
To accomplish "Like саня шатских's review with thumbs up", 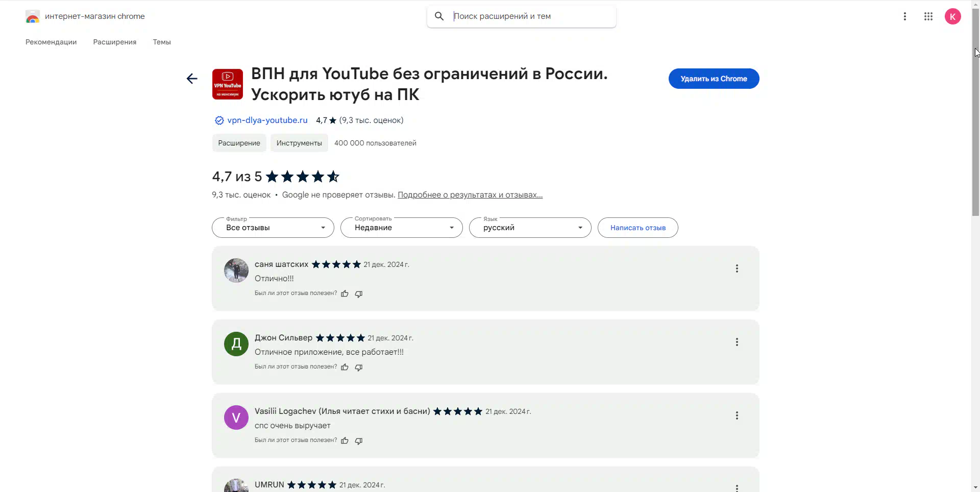I will (345, 293).
